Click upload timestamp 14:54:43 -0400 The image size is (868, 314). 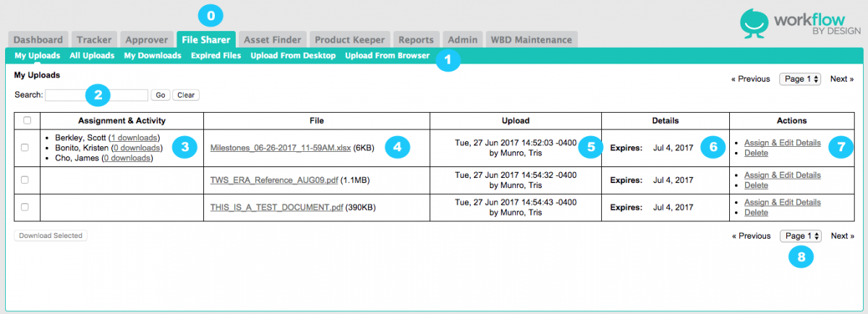pyautogui.click(x=516, y=203)
